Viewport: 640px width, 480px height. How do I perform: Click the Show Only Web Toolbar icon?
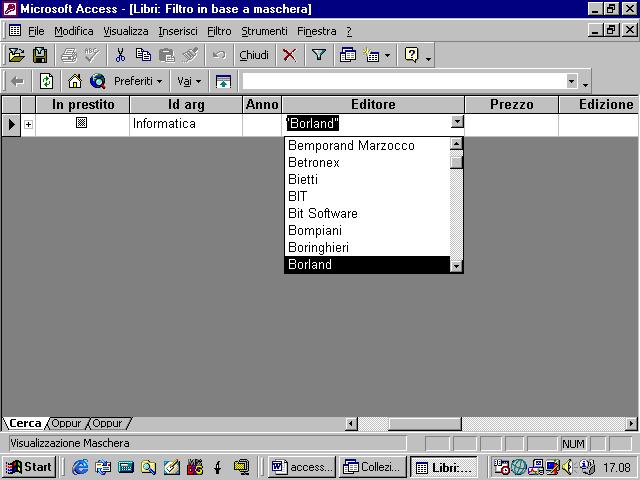click(x=223, y=81)
